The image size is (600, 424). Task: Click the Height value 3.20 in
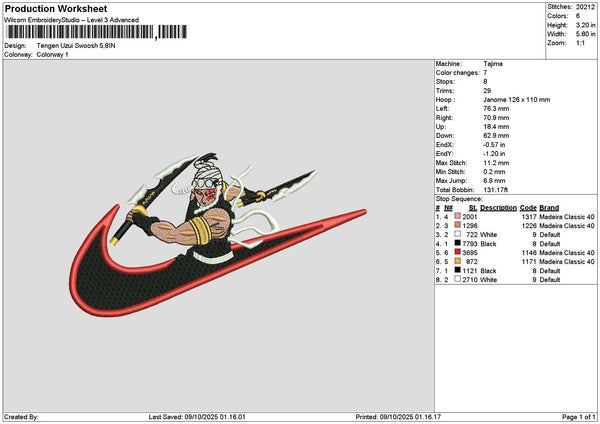585,25
